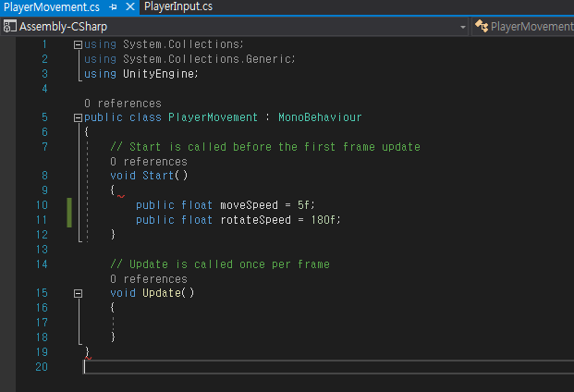Click the 'rotateSpeed' variable on line 11
This screenshot has width=574, height=392.
(255, 220)
